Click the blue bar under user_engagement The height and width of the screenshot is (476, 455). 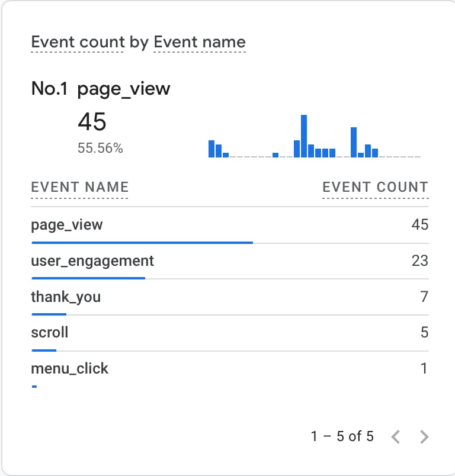[88, 278]
